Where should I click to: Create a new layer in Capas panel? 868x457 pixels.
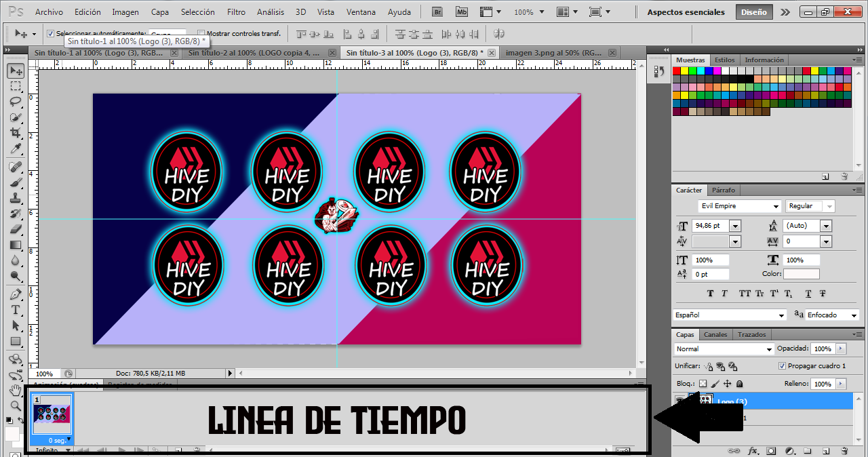pos(826,451)
